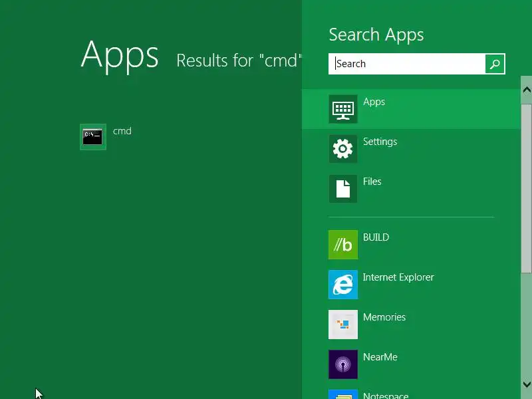Image resolution: width=532 pixels, height=399 pixels.
Task: Click the Internet Explorer icon
Action: coord(343,285)
